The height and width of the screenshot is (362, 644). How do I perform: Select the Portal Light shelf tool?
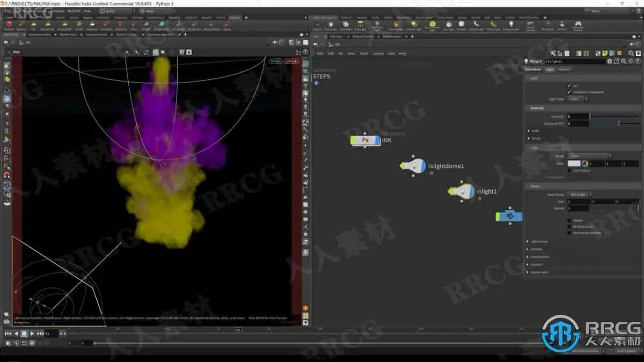(493, 25)
